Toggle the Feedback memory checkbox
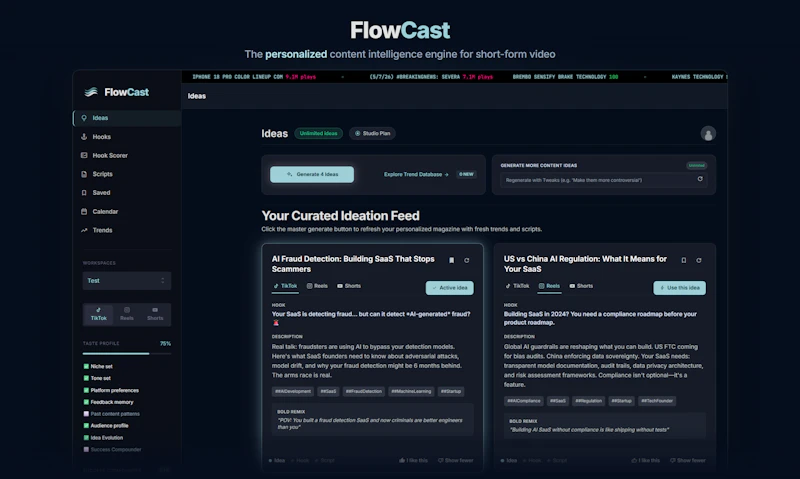800x479 pixels. (x=86, y=402)
